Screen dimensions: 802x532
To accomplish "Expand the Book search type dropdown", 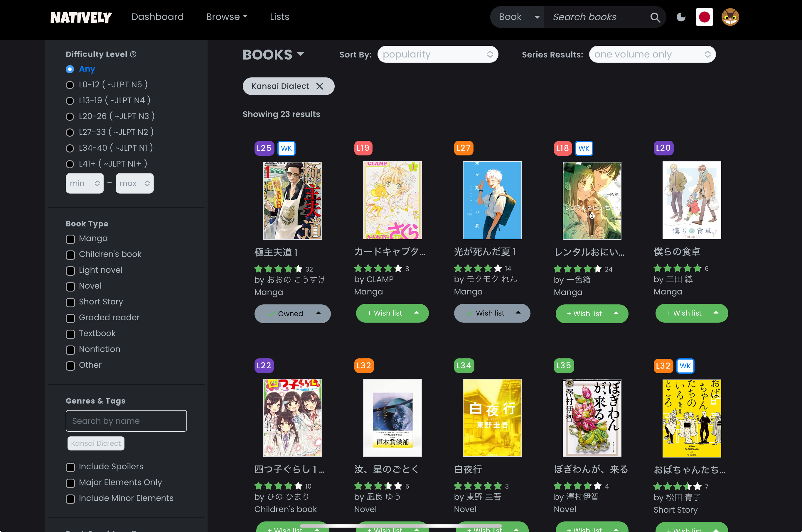I will (518, 17).
